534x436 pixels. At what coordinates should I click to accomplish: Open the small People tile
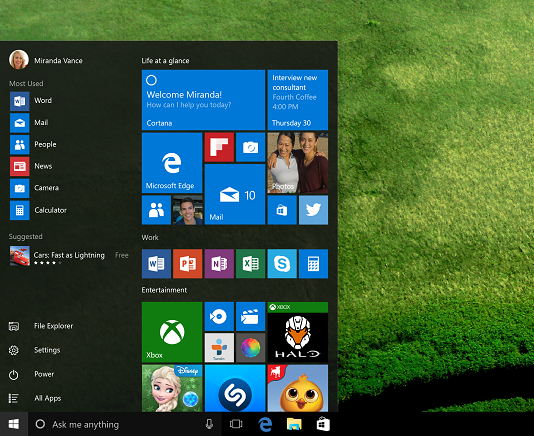click(156, 210)
